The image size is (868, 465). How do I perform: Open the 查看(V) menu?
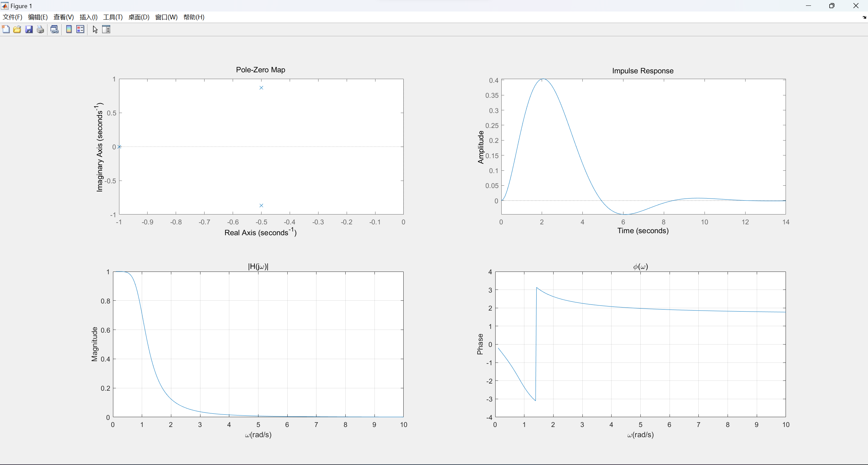pyautogui.click(x=63, y=17)
